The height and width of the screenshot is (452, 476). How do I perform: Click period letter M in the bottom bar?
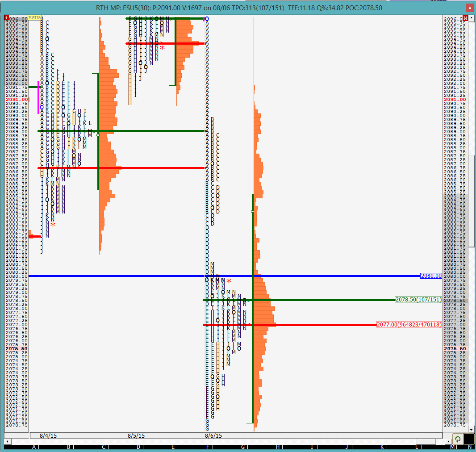pyautogui.click(x=452, y=447)
